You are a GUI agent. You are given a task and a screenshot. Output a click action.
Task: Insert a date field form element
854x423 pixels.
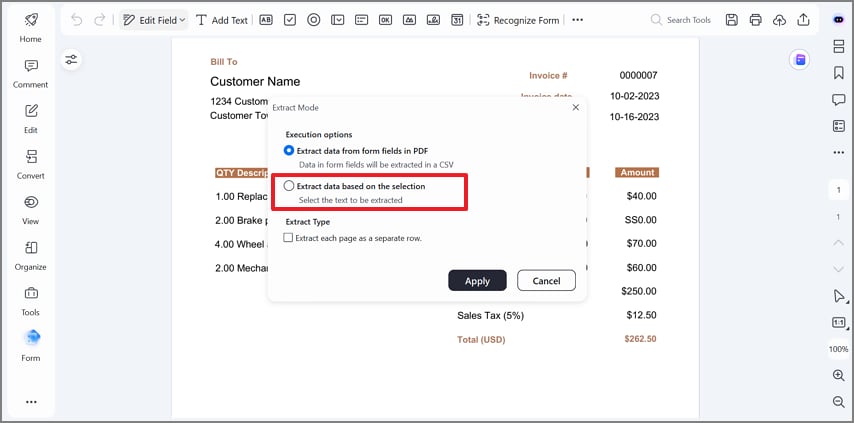point(457,20)
